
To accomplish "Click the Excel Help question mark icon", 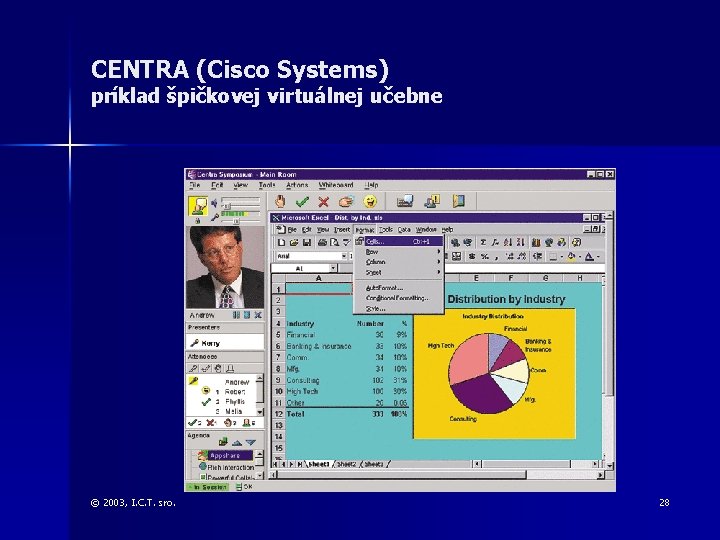I will point(576,242).
